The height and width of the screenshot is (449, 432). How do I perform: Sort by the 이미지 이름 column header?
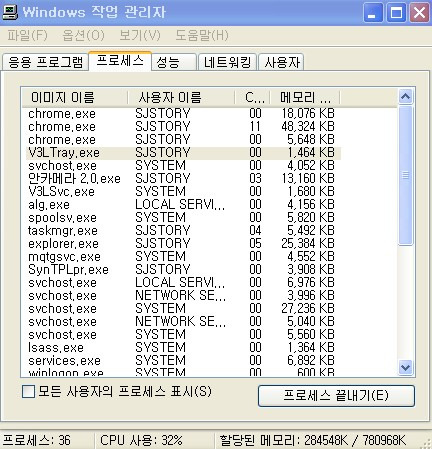75,98
